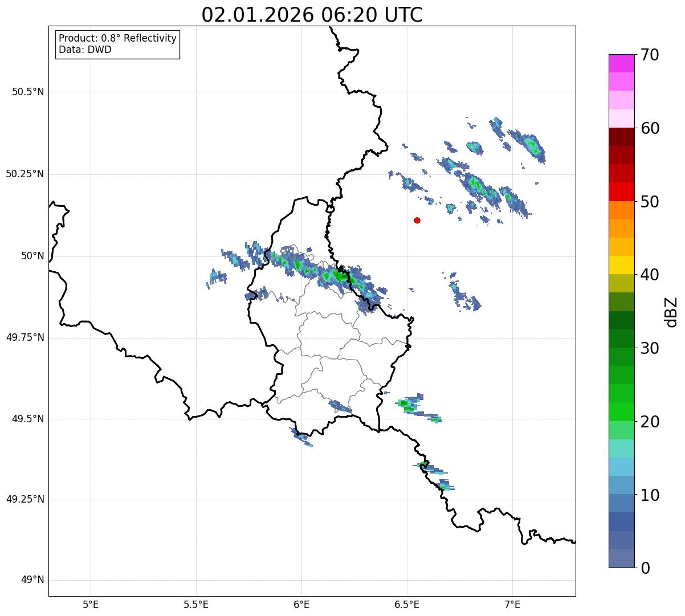Click the "Product: 0.8° Reflectivity" label
Image resolution: width=685 pixels, height=616 pixels.
[x=117, y=38]
